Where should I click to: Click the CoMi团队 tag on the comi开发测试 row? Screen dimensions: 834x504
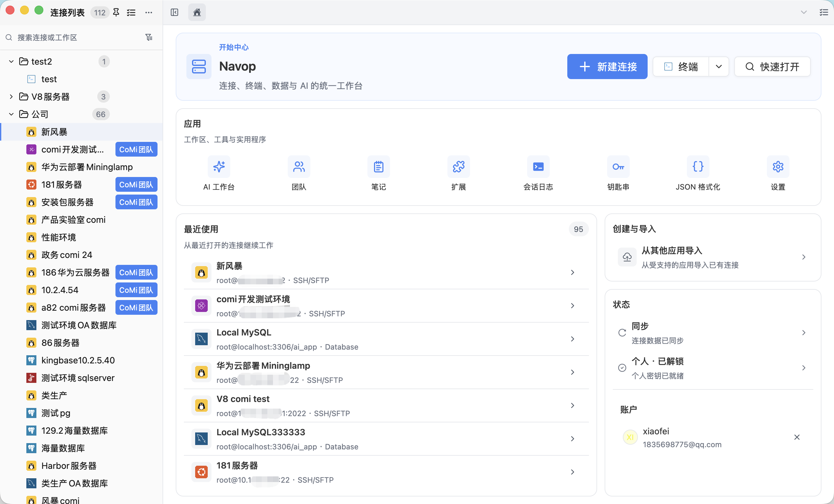pos(136,150)
